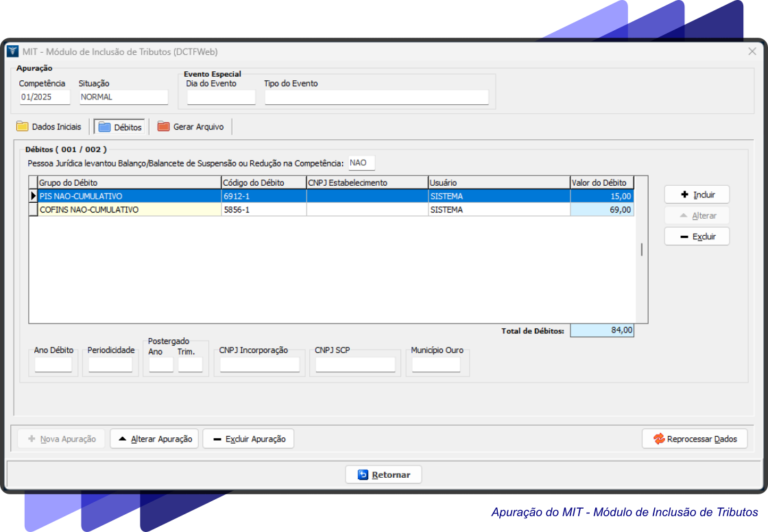768x532 pixels.
Task: Sort by Valor do Débito column header
Action: point(601,182)
